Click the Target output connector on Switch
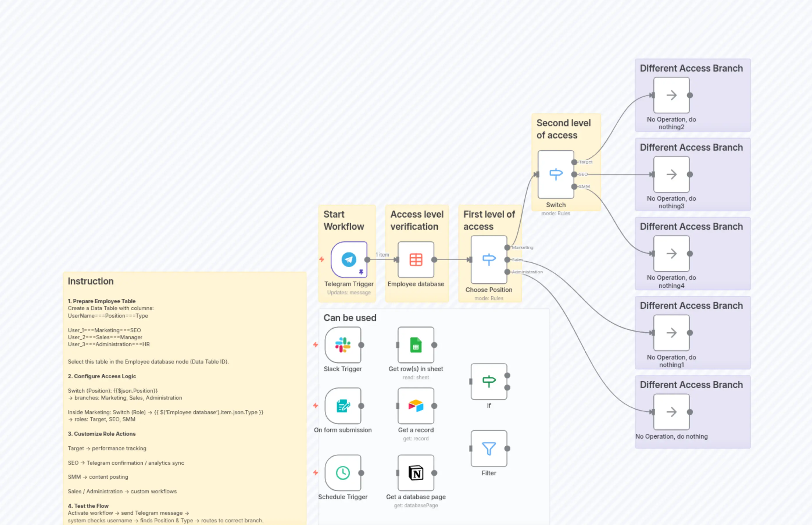 [575, 162]
